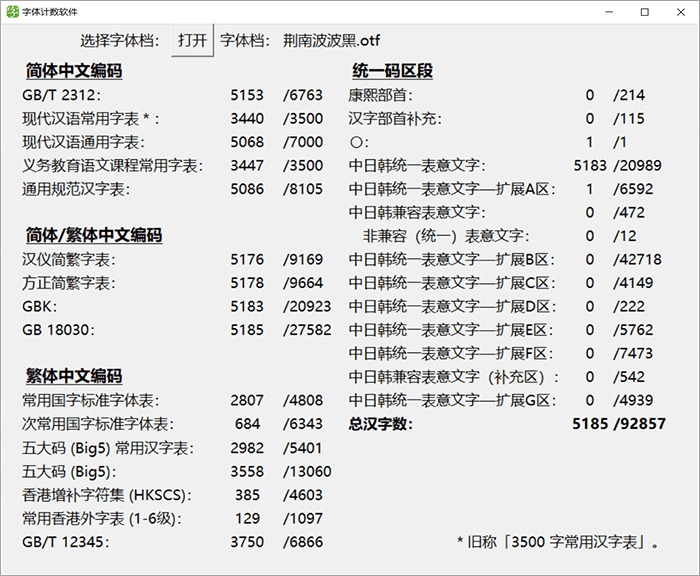Click the GBK row label
Viewport: 700px width, 576px height.
40,307
